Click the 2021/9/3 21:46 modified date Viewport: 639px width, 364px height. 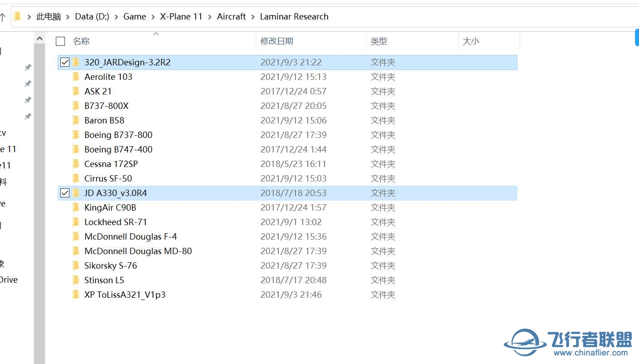(291, 295)
